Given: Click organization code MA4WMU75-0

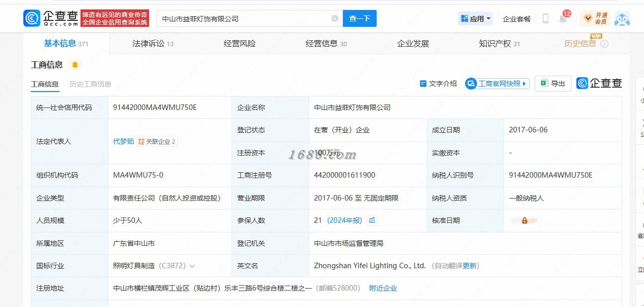Looking at the screenshot, I should point(138,175).
